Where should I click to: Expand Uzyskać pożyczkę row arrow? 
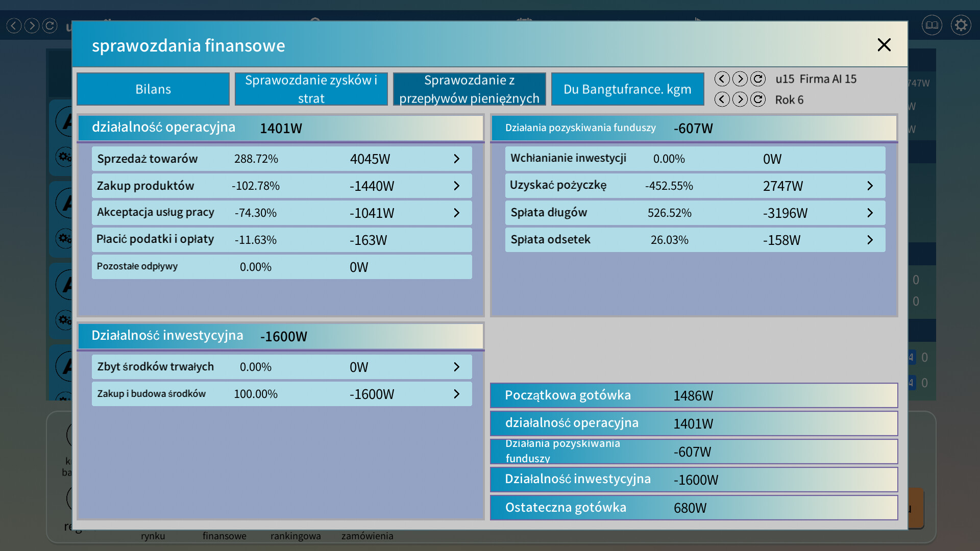coord(870,186)
